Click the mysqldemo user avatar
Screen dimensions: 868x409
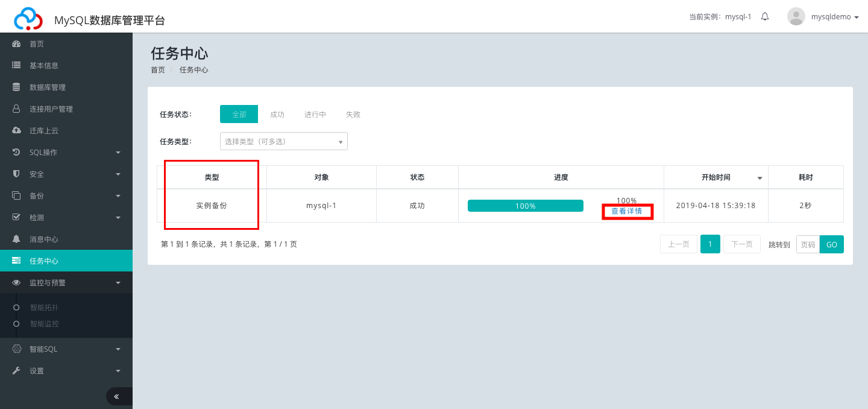click(x=796, y=16)
